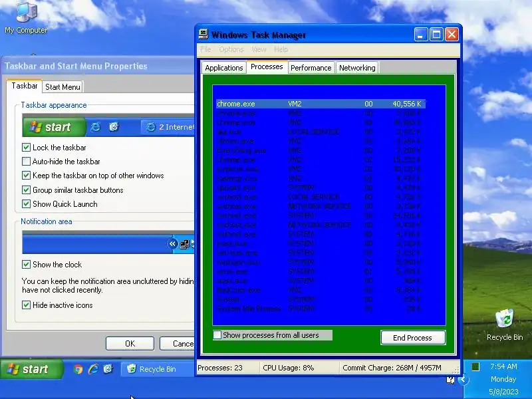Launch Internet Explorer from Quick Launch
532x399 pixels.
(x=93, y=369)
